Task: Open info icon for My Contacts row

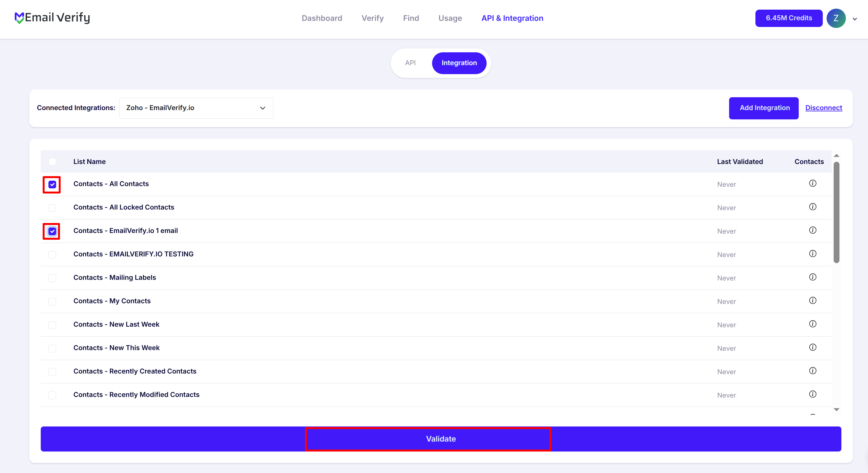Action: point(813,300)
